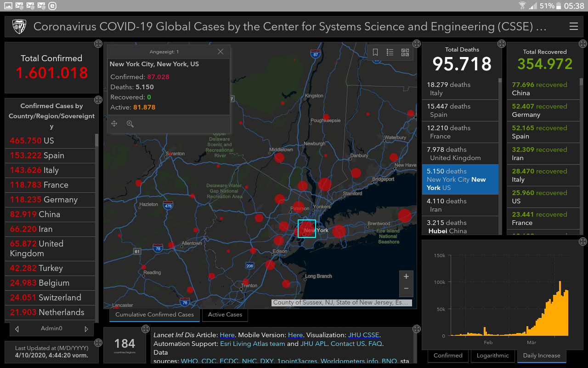Close the New York City popup
The width and height of the screenshot is (588, 368).
coord(220,52)
